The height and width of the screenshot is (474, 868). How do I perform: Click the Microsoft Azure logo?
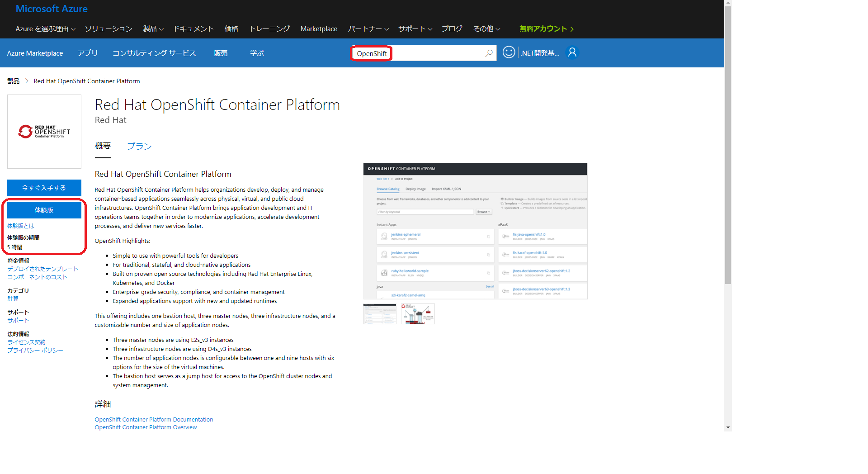[52, 9]
